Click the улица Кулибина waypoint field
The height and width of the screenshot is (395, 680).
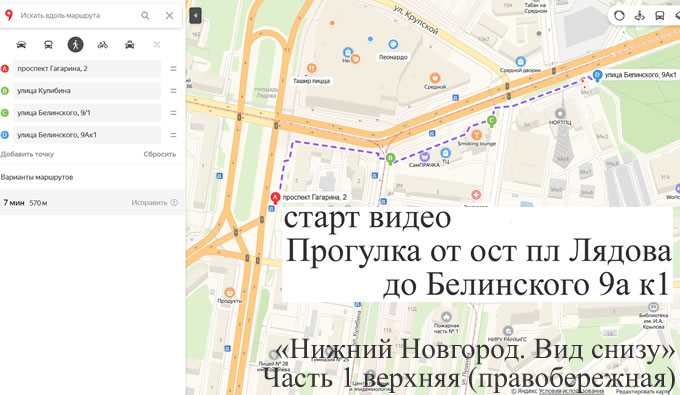pyautogui.click(x=87, y=91)
